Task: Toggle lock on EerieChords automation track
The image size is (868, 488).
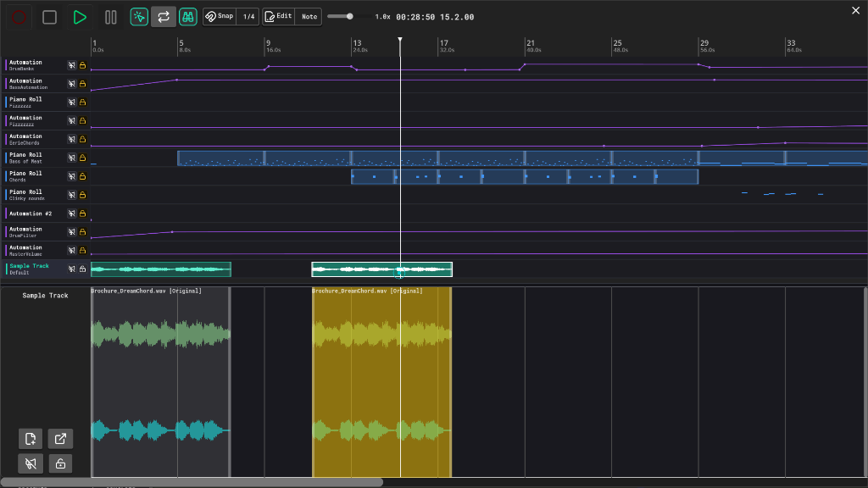Action: (82, 140)
